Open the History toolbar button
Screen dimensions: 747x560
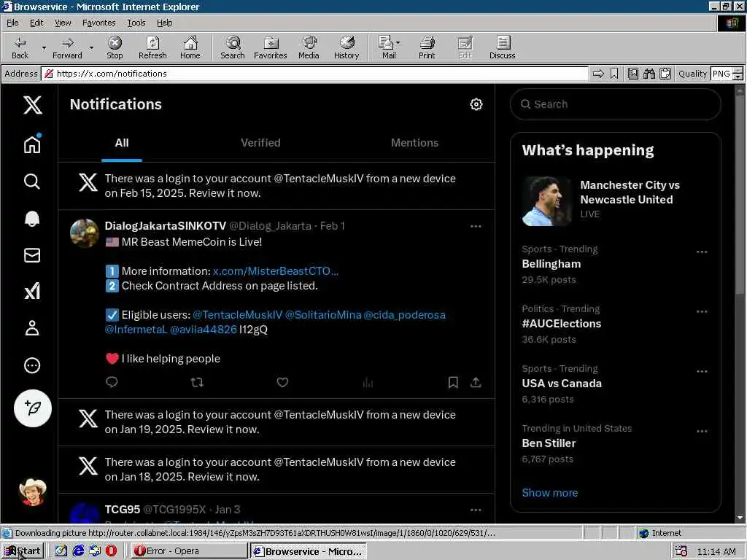pyautogui.click(x=347, y=47)
